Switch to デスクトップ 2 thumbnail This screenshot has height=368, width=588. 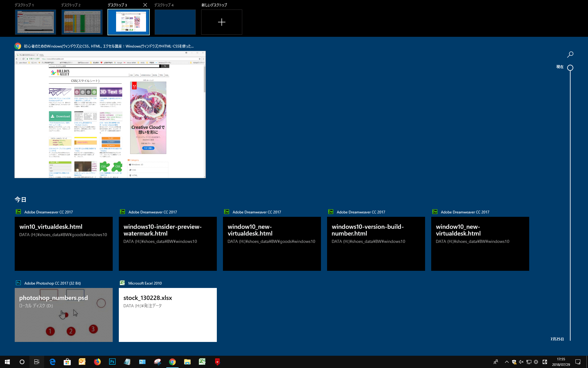coord(82,22)
